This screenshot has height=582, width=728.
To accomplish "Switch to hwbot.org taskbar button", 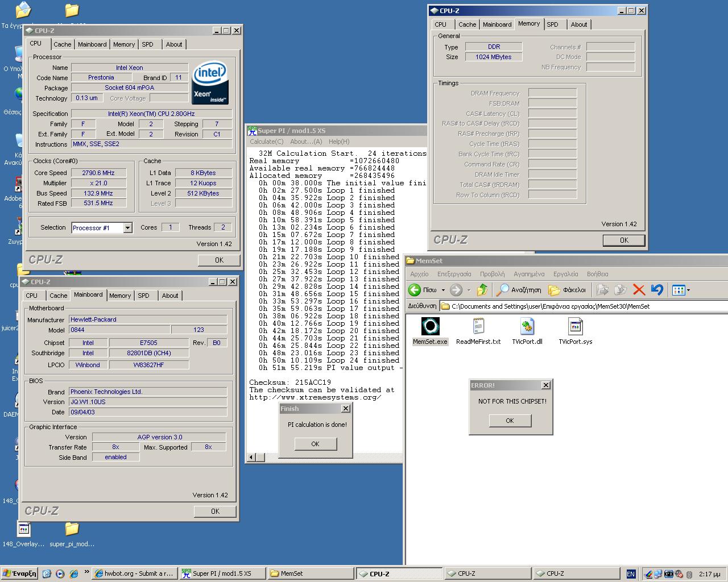I will (x=134, y=573).
